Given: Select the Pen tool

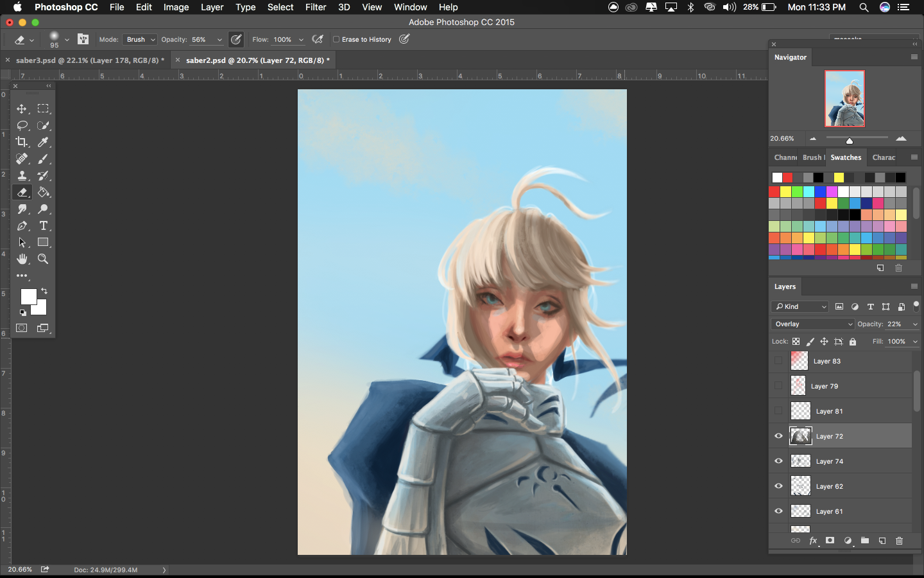Looking at the screenshot, I should tap(22, 225).
